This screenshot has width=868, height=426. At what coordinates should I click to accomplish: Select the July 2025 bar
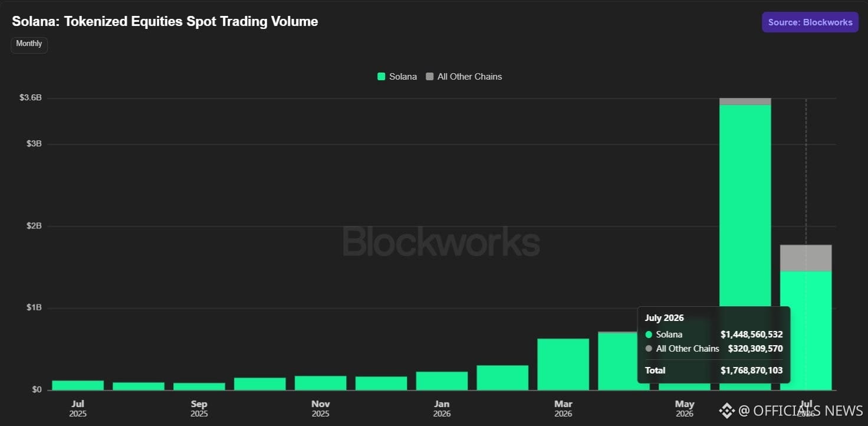click(x=78, y=385)
